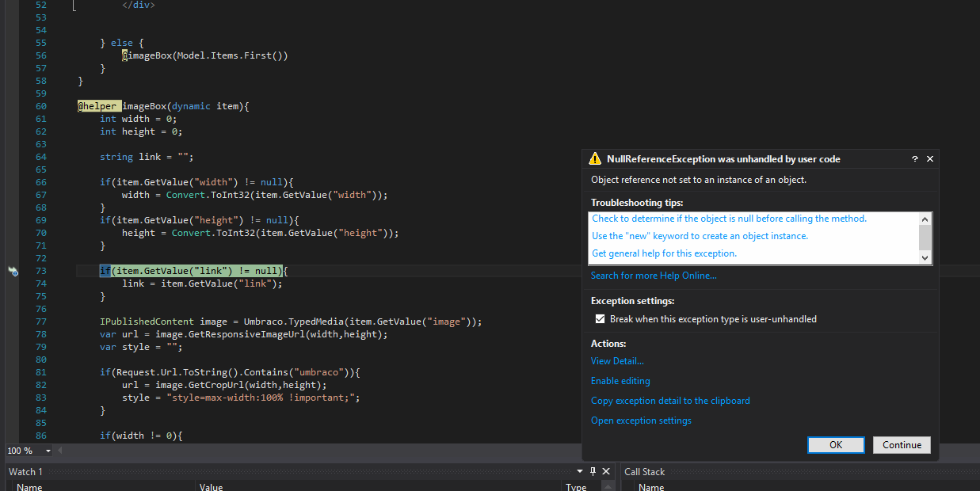Image resolution: width=980 pixels, height=491 pixels.
Task: Click Request.Url.ToString() condition on line 81
Action: (x=230, y=372)
